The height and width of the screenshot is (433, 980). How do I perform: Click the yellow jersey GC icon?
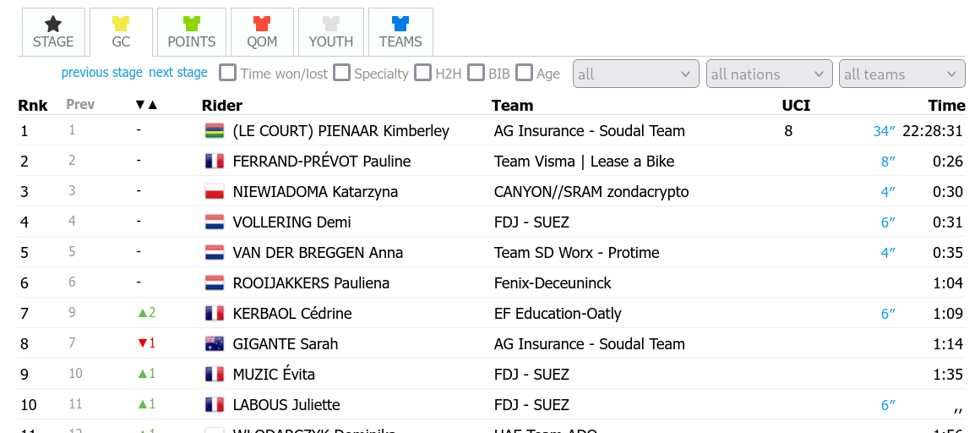pyautogui.click(x=121, y=24)
